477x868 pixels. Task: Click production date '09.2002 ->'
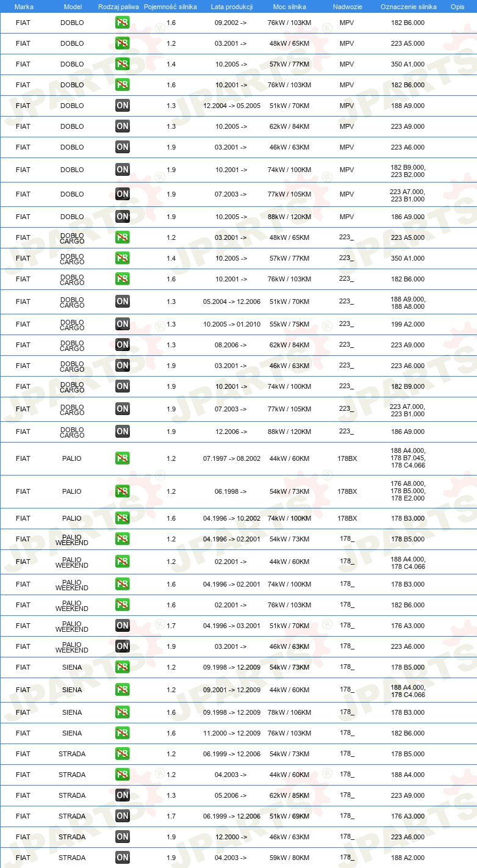click(231, 23)
